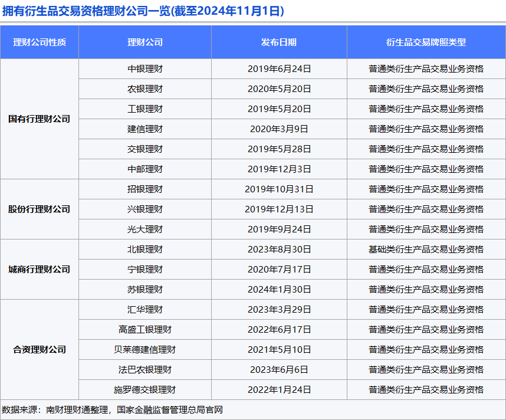The height and width of the screenshot is (420, 506).
Task: Click the date 2020年7月17日
Action: click(279, 269)
